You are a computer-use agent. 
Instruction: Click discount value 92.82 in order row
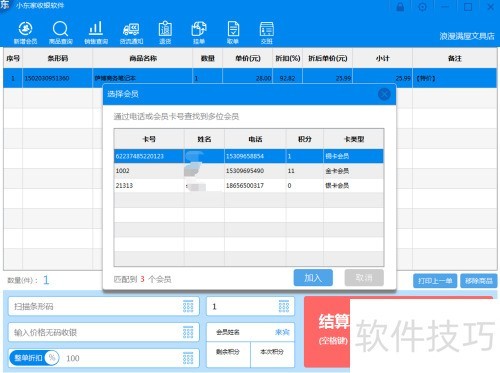coord(287,78)
